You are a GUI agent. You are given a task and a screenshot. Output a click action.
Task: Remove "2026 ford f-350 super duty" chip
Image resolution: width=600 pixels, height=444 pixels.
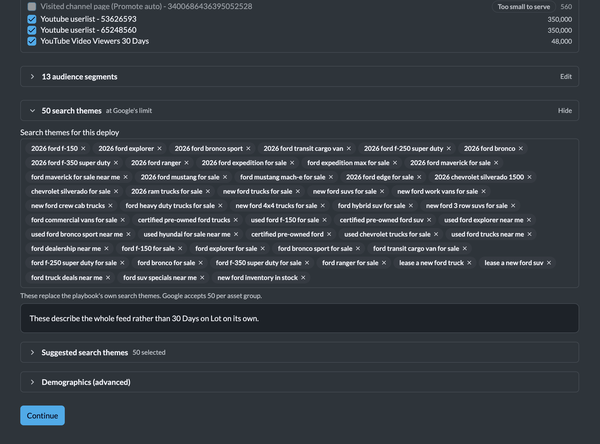(116, 163)
